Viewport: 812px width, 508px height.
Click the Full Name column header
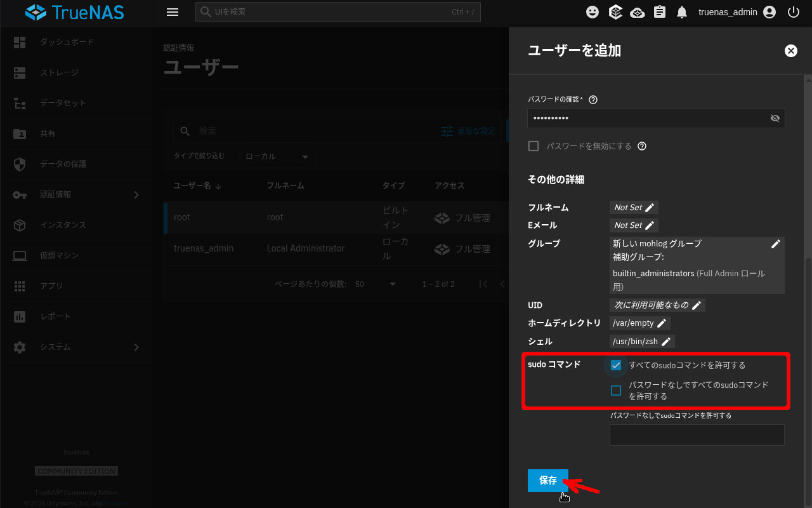tap(285, 186)
